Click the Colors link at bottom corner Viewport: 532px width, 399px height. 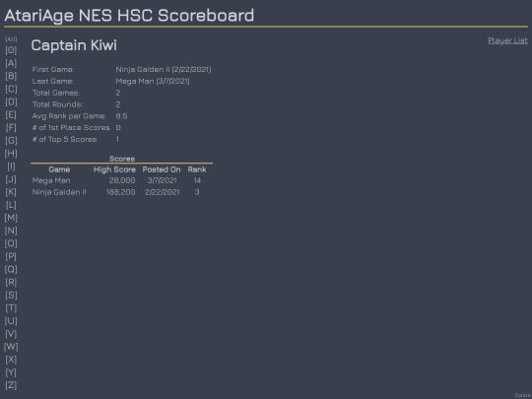523,395
